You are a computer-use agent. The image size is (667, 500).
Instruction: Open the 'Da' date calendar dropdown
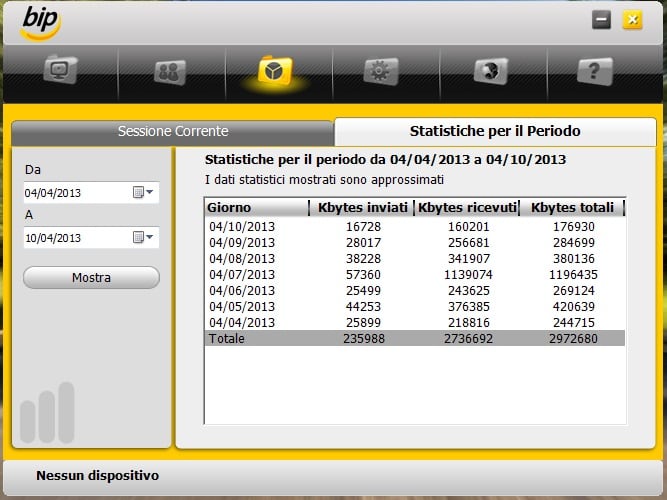143,193
